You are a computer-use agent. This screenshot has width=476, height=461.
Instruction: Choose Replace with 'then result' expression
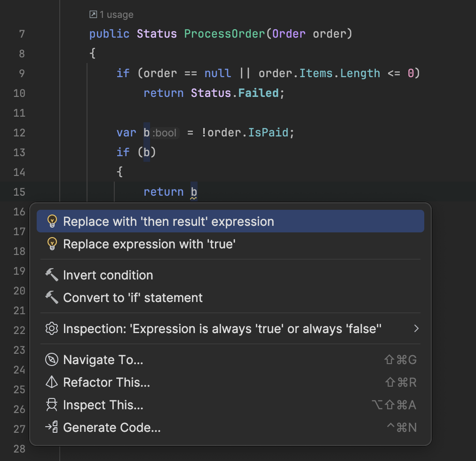[168, 221]
